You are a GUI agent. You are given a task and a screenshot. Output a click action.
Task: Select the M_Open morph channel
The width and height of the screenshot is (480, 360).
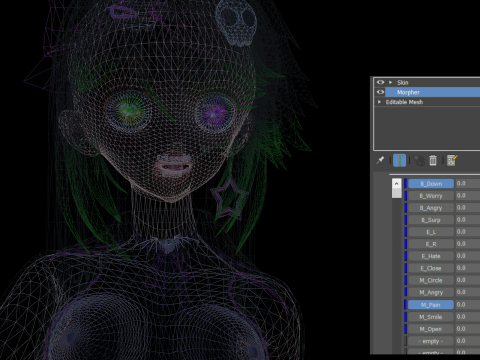pyautogui.click(x=431, y=329)
